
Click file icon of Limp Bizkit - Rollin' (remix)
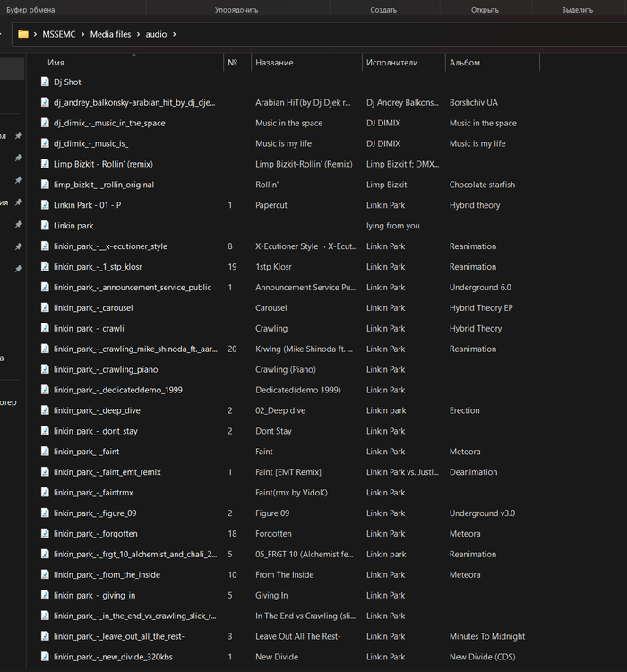(x=45, y=164)
